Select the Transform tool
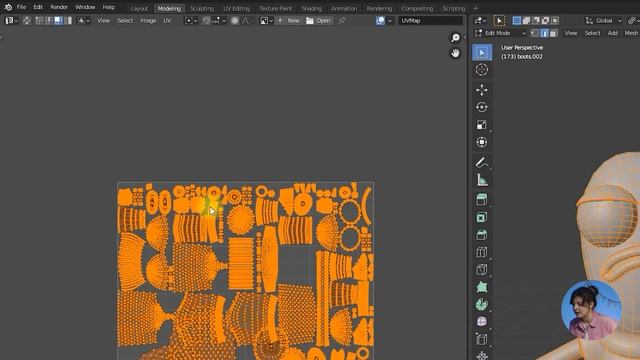The width and height of the screenshot is (640, 360). coord(482,142)
